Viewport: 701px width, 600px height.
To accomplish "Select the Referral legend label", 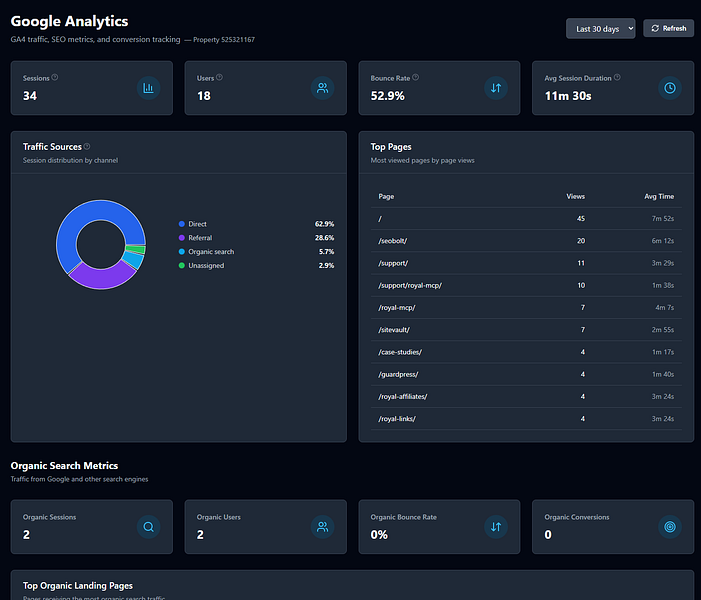I will click(x=200, y=238).
